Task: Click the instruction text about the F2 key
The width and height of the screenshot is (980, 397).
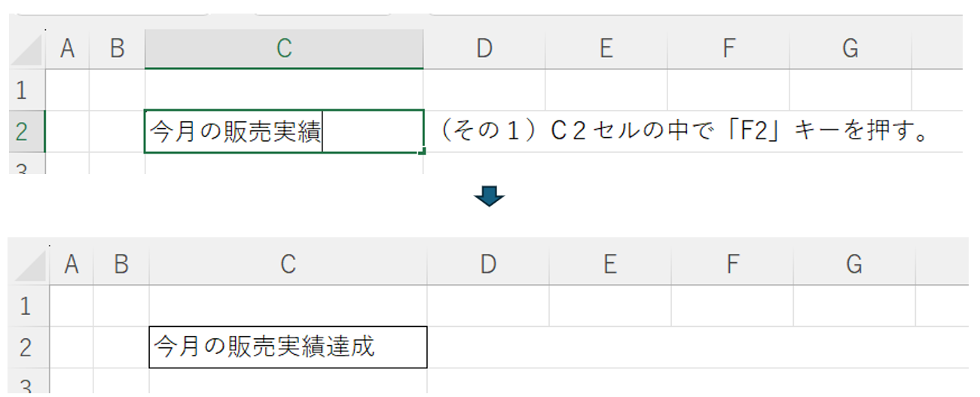Action: click(x=684, y=132)
